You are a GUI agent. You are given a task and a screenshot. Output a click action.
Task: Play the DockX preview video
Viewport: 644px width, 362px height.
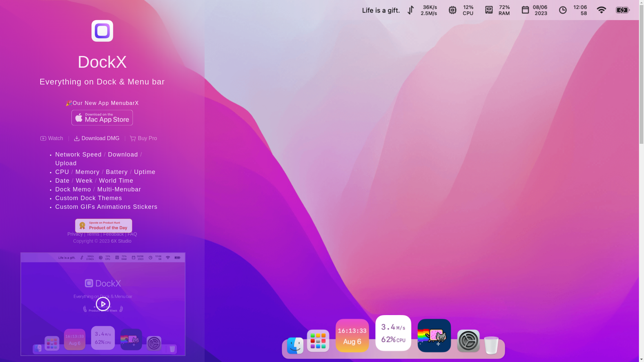click(x=103, y=304)
